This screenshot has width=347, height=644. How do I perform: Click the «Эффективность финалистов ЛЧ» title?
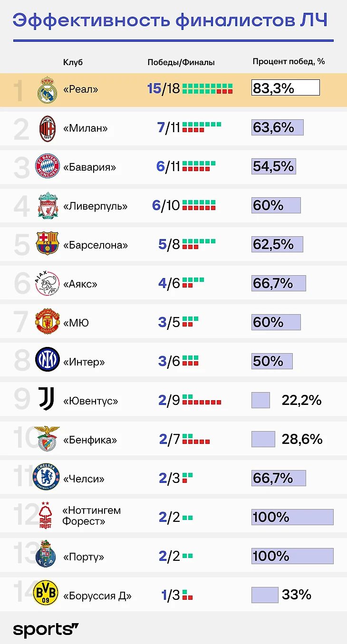tap(170, 21)
